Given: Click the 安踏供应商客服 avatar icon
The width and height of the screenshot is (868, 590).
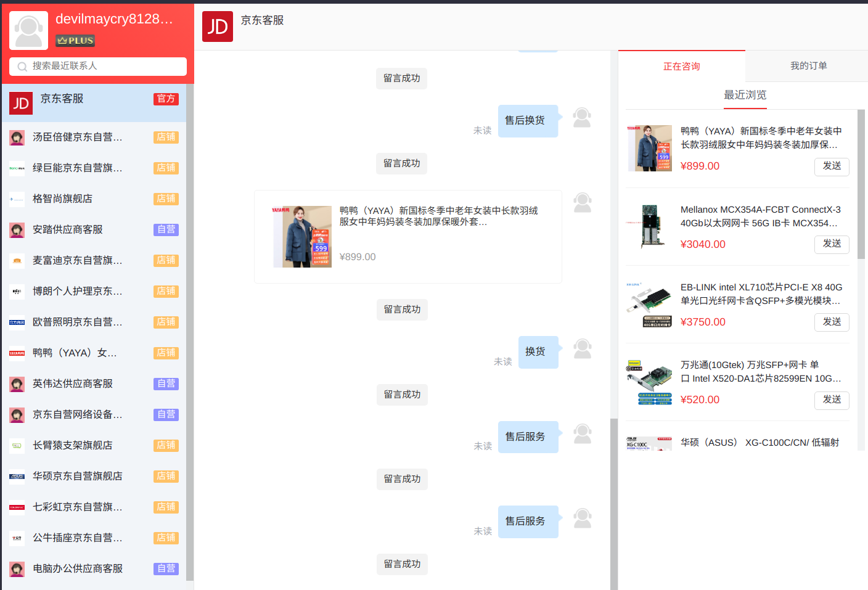Looking at the screenshot, I should (x=17, y=230).
